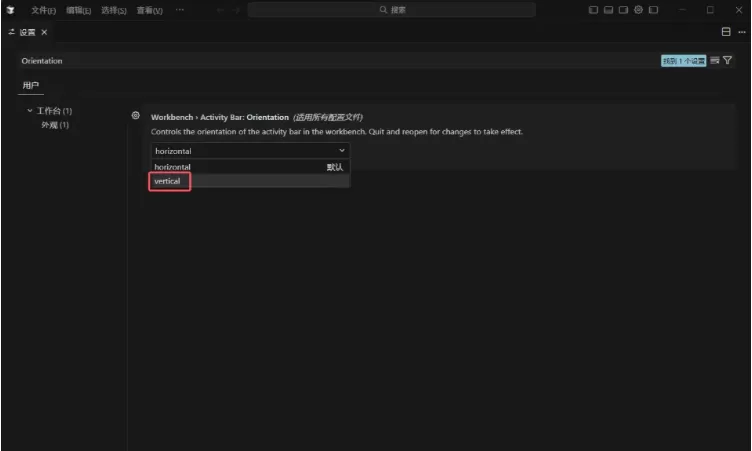Close the 设置 tab

[44, 32]
